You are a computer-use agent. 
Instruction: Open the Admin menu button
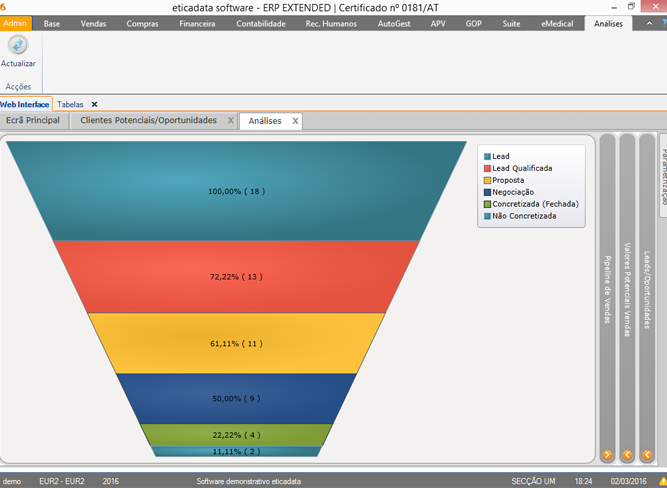click(16, 23)
